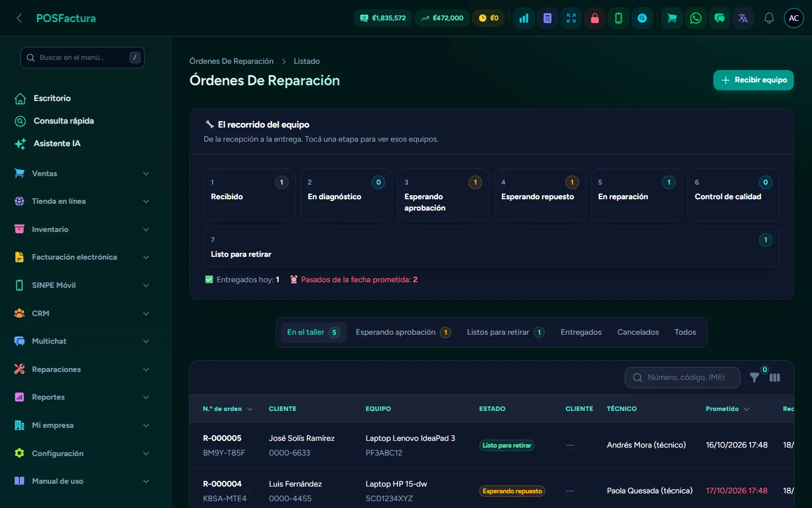Select the Esperando aprobación stage card
The image size is (812, 508).
click(x=443, y=195)
